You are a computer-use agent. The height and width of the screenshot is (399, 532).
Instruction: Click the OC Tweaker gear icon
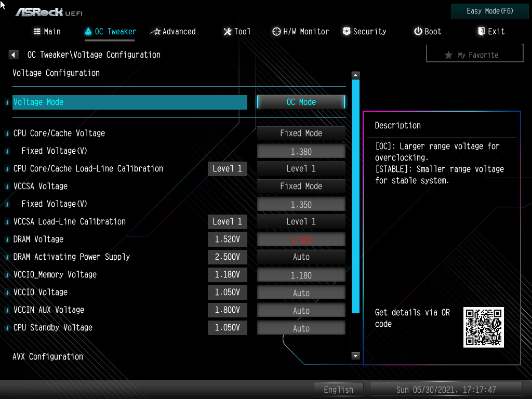tap(88, 31)
